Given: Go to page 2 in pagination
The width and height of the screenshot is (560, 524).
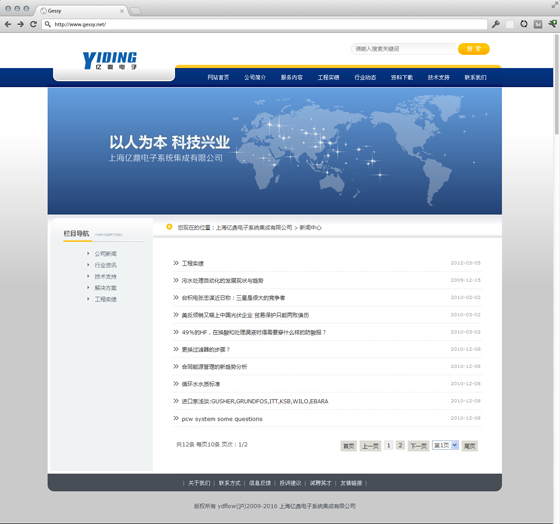Looking at the screenshot, I should (x=400, y=445).
